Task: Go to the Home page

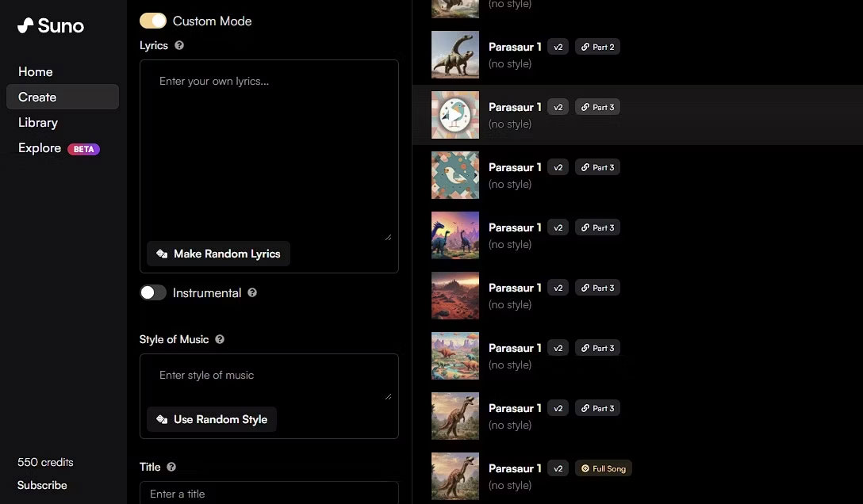Action: click(x=36, y=71)
